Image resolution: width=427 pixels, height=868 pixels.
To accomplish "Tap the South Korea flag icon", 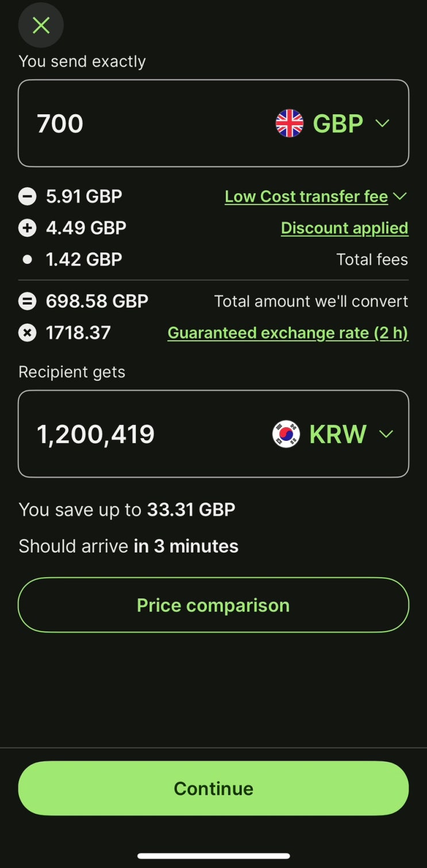I will (x=286, y=434).
